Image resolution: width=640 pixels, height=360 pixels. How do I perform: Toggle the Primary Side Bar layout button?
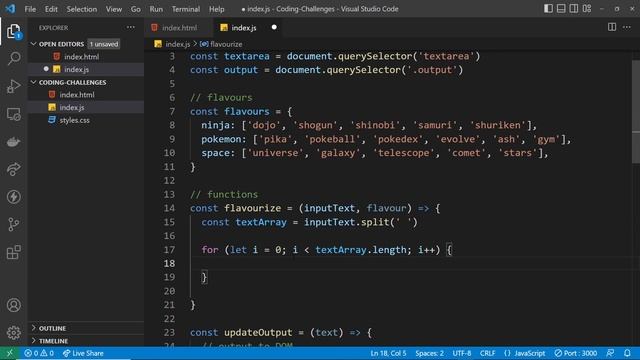pos(548,9)
